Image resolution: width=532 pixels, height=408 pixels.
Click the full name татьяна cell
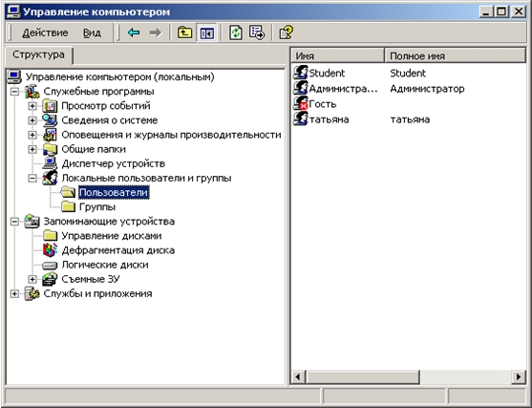point(410,119)
